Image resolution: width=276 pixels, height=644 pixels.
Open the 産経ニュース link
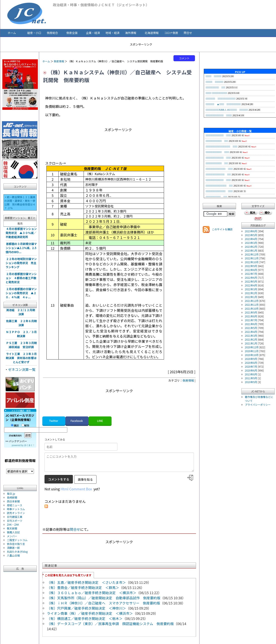pos(14,505)
